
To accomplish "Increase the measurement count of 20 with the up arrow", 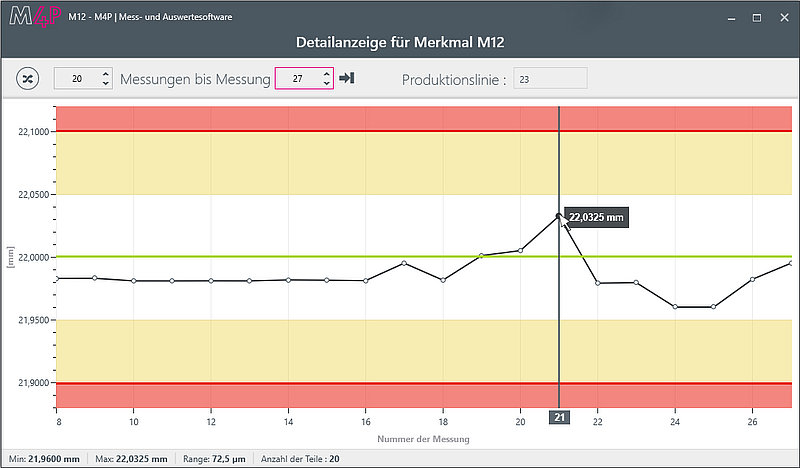I will 106,74.
